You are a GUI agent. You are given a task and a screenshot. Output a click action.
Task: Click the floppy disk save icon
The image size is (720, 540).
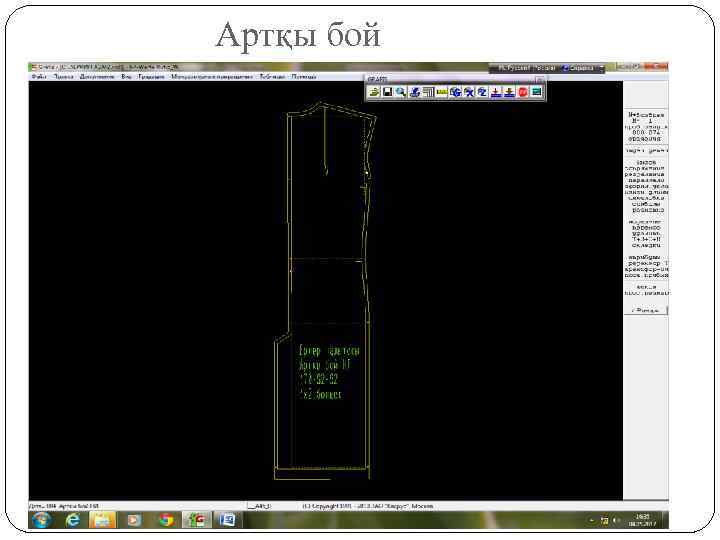(x=388, y=92)
